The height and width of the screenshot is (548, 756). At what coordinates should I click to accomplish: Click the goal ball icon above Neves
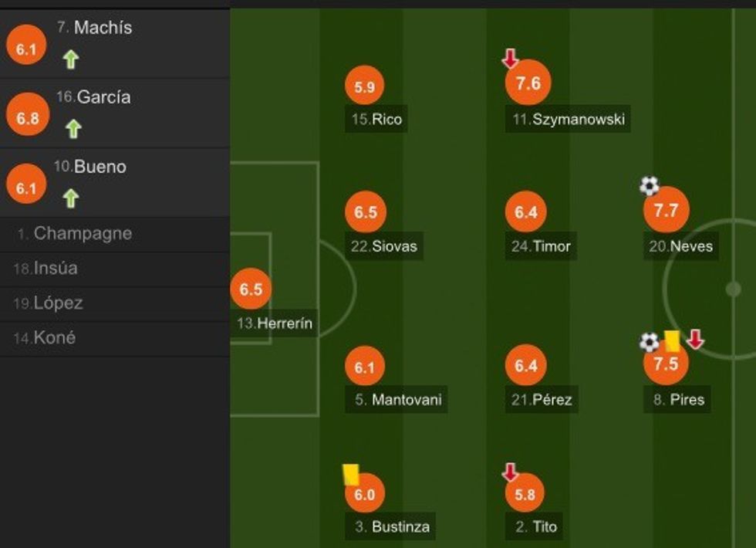point(650,185)
